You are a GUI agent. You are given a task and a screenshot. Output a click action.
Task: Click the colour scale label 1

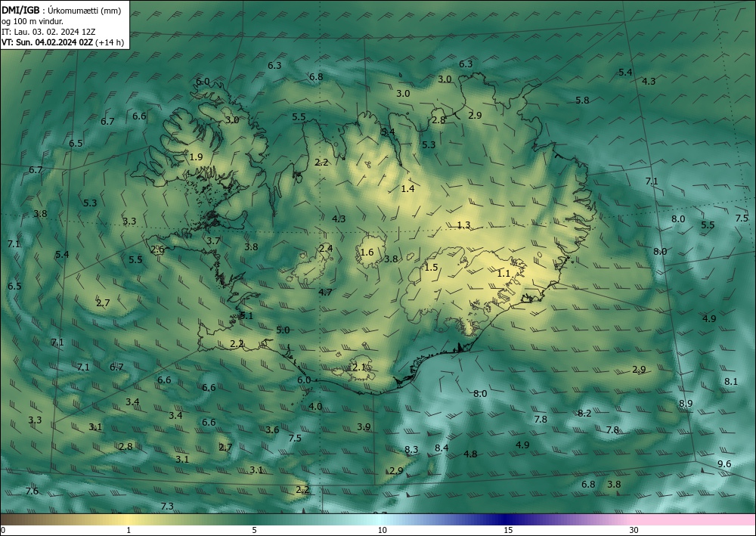click(x=129, y=530)
